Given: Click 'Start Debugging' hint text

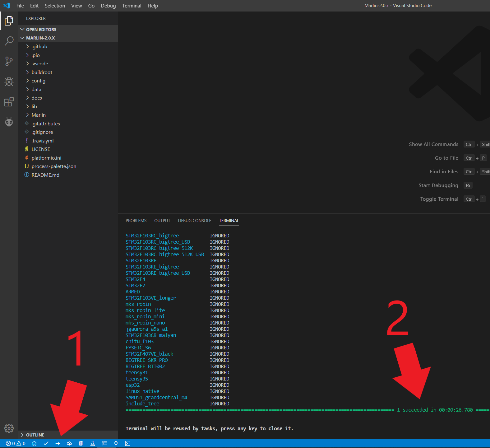Looking at the screenshot, I should coord(438,185).
